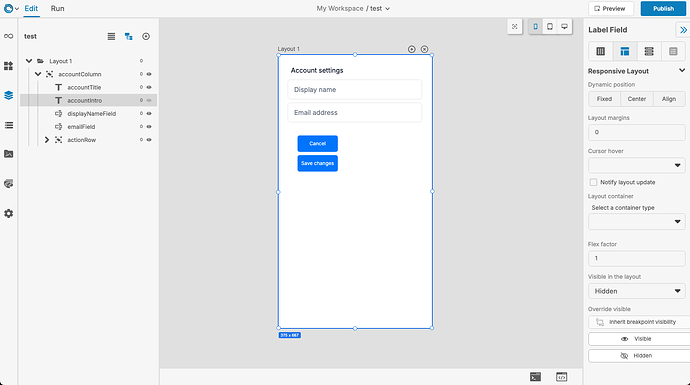Switch to the Edit tab
Screen dimensions: 690x385
[31, 8]
